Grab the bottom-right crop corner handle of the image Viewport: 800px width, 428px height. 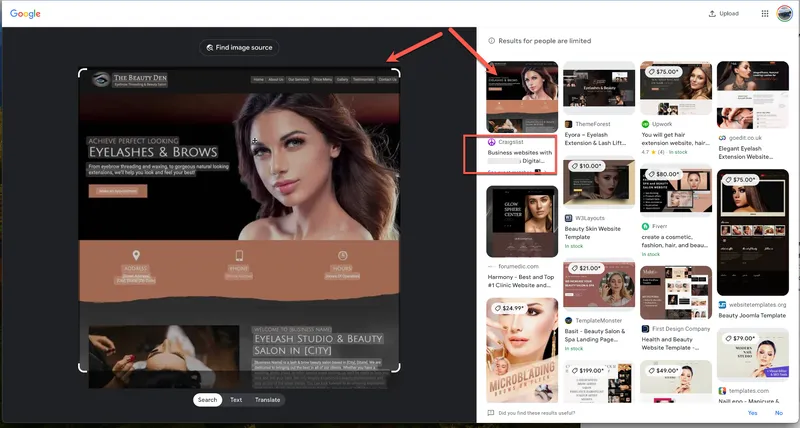[x=396, y=367]
